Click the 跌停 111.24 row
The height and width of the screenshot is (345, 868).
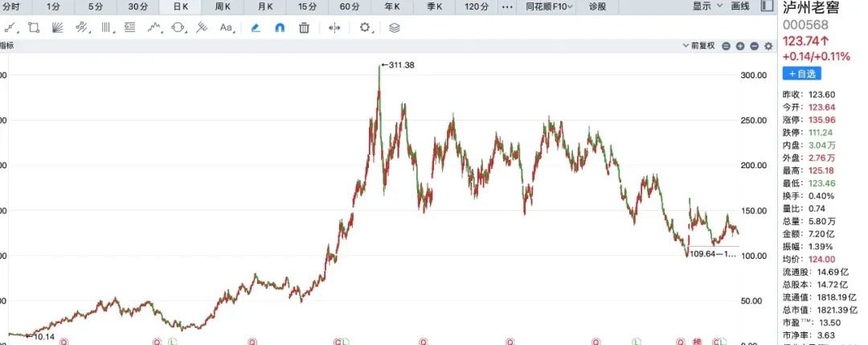click(x=809, y=133)
